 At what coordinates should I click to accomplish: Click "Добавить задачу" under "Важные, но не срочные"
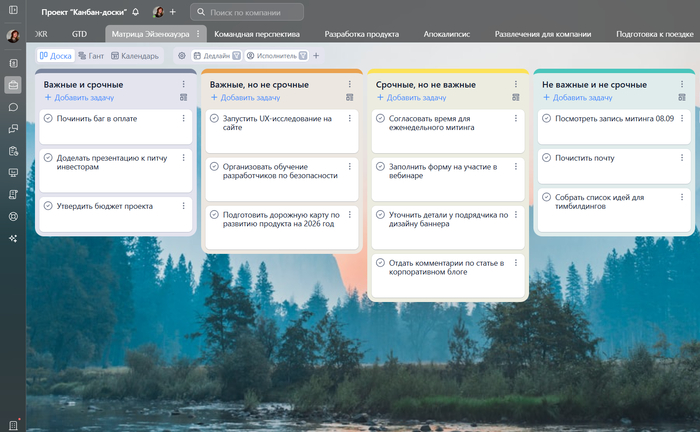tap(245, 98)
